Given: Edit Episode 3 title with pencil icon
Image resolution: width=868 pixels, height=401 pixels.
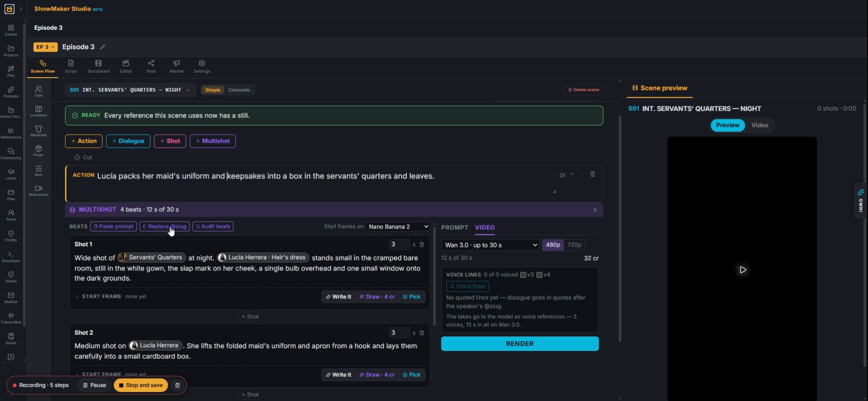Looking at the screenshot, I should [x=103, y=47].
